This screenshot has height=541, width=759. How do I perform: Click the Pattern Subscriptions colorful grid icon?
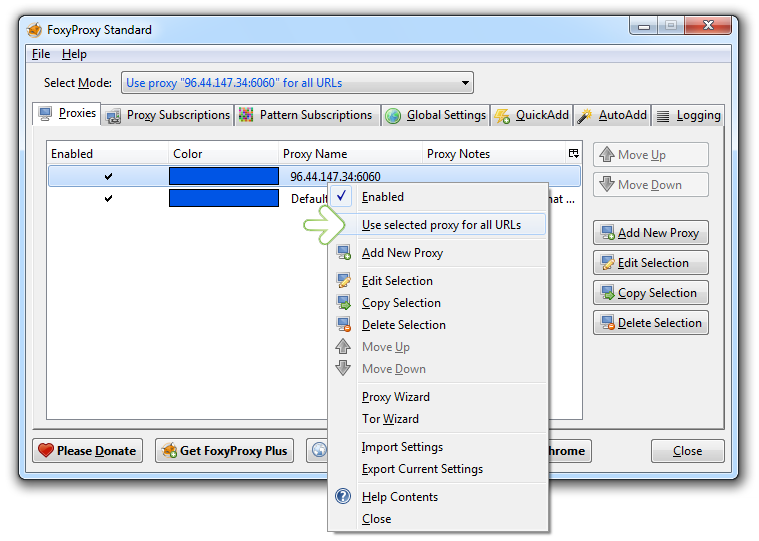coord(246,115)
